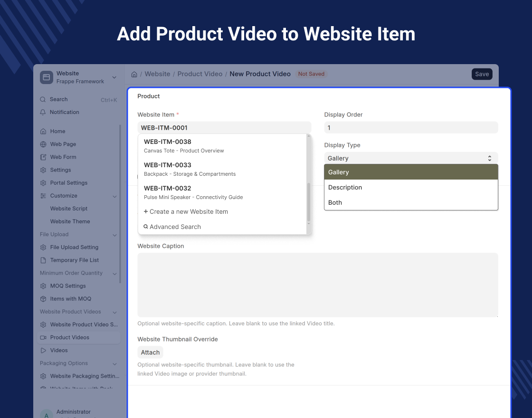This screenshot has height=418, width=532.
Task: Open Website Script in sidebar
Action: point(69,209)
